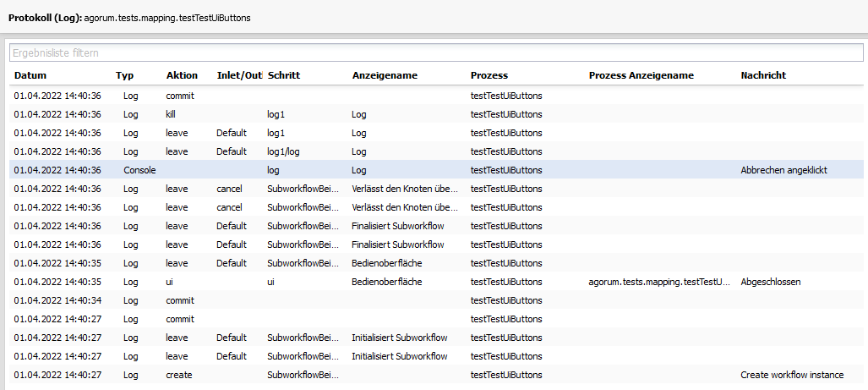Click agorum.tests.mapping.testTestU... process display name cell
Image resolution: width=868 pixels, height=390 pixels.
coord(659,282)
